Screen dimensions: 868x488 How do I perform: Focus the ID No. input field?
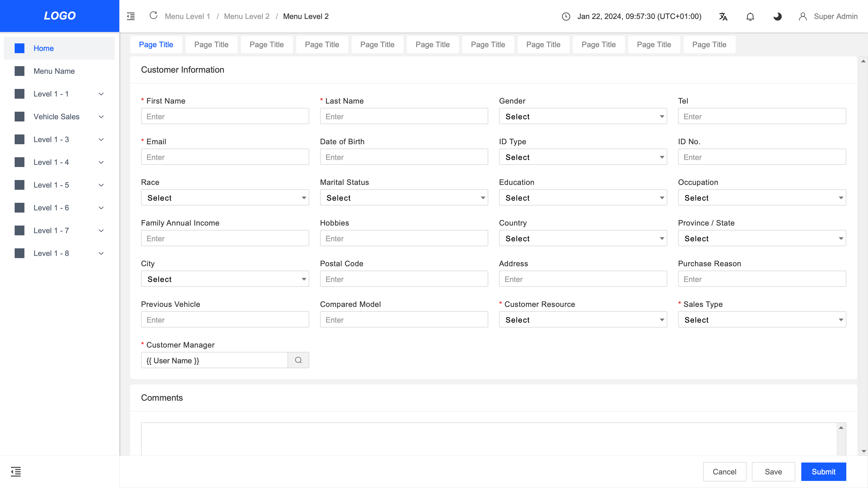pos(762,157)
